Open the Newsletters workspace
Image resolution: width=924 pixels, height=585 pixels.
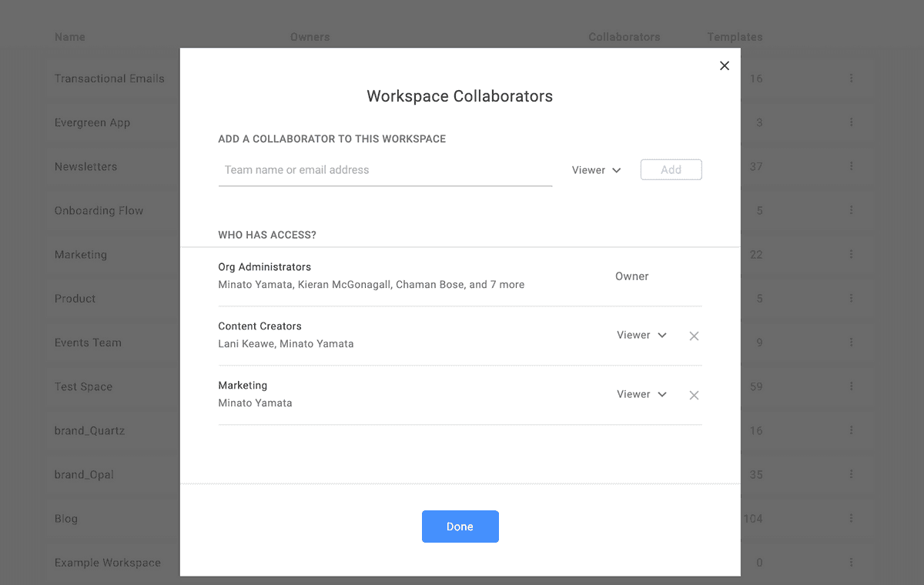[x=85, y=166]
